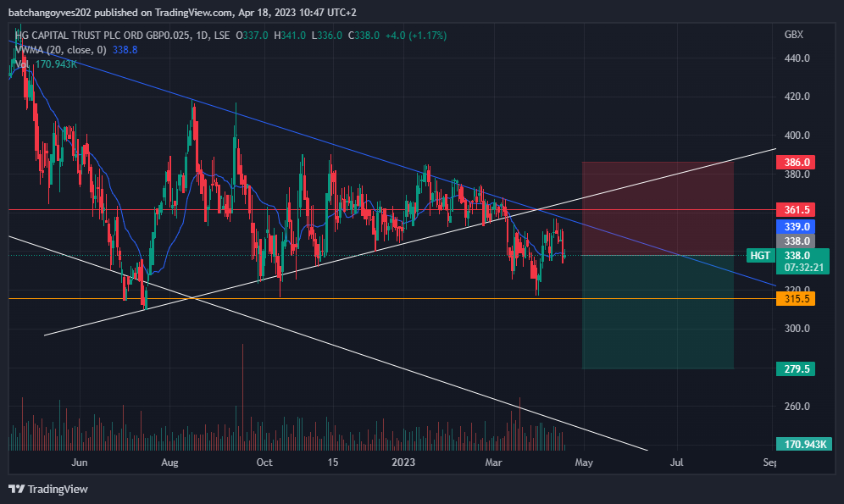Click the Jun time axis label

(x=79, y=462)
